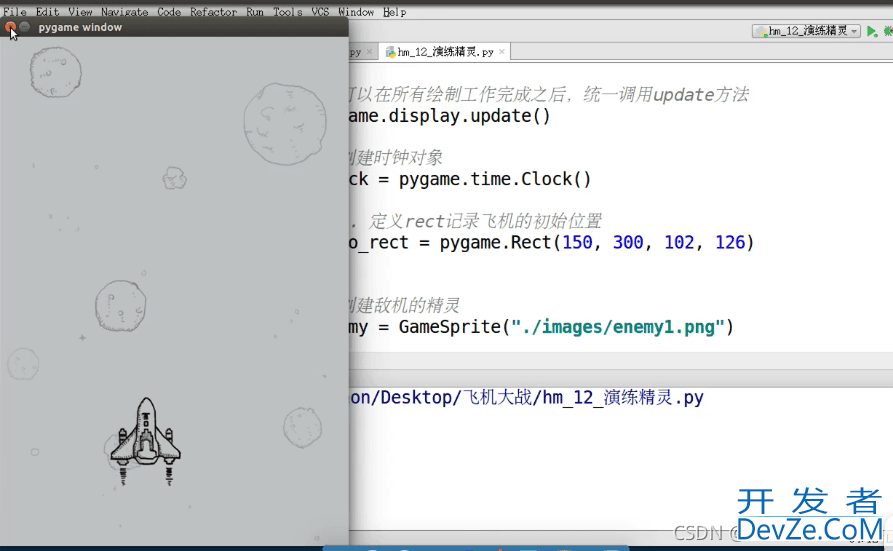Viewport: 893px width, 551px height.
Task: Open the Refactor menu
Action: click(x=214, y=11)
